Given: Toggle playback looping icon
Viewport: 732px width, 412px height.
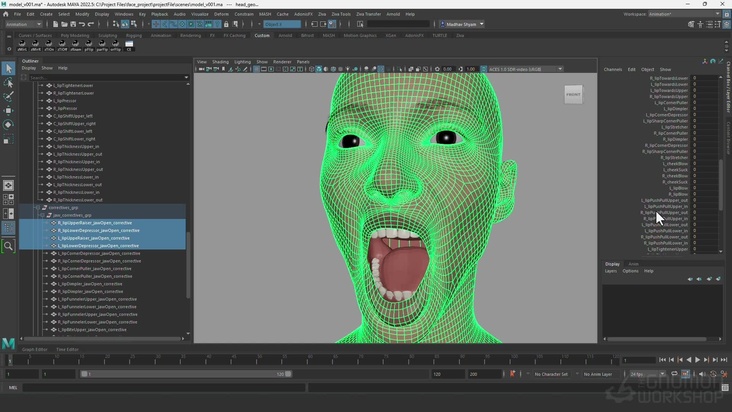Looking at the screenshot, I should click(674, 374).
